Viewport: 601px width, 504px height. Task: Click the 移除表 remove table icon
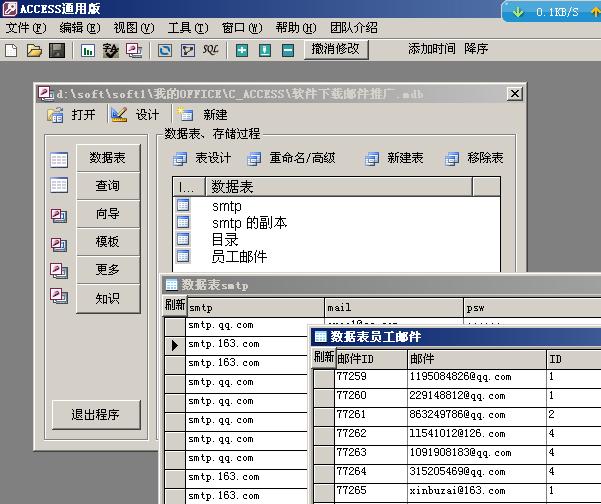point(452,159)
